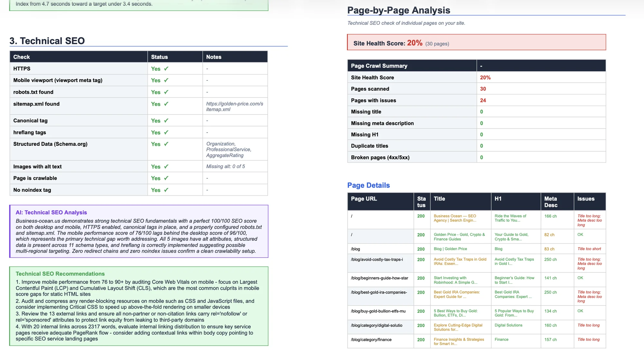The height and width of the screenshot is (355, 644).
Task: Click the Site Health Score 20% banner
Action: [x=476, y=42]
